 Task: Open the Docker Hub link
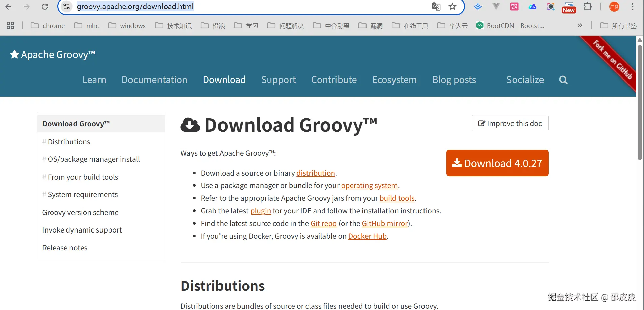pyautogui.click(x=367, y=236)
